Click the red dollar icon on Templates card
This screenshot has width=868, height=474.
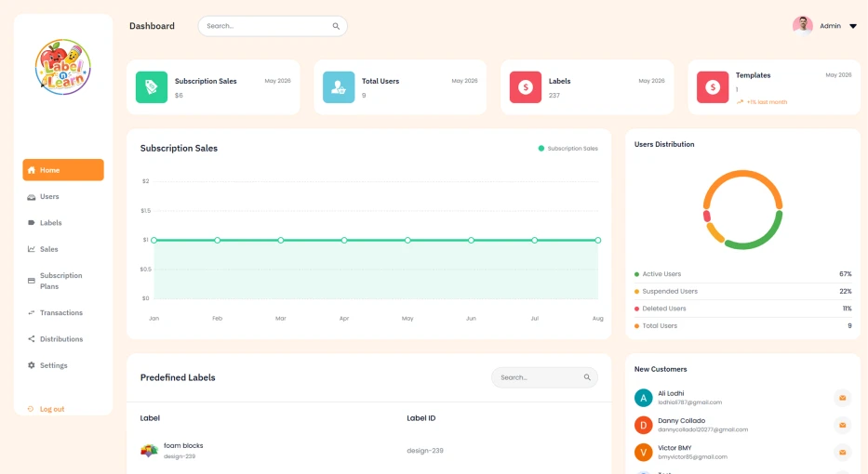tap(713, 86)
